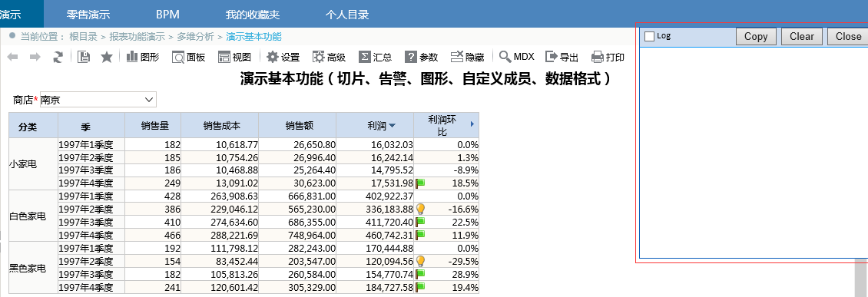
Task: Switch to the 零售演示 tab
Action: click(x=88, y=15)
